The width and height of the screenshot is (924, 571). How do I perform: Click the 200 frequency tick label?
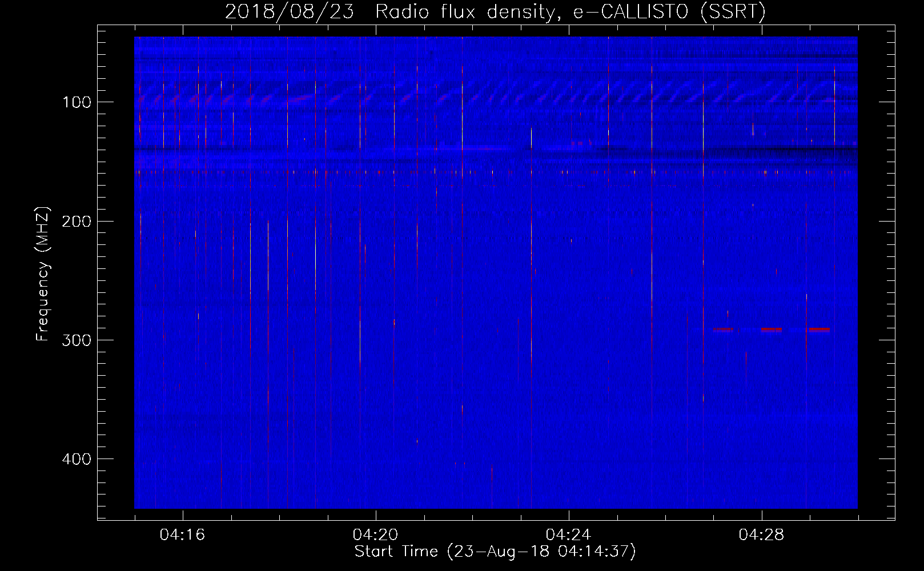pos(77,221)
